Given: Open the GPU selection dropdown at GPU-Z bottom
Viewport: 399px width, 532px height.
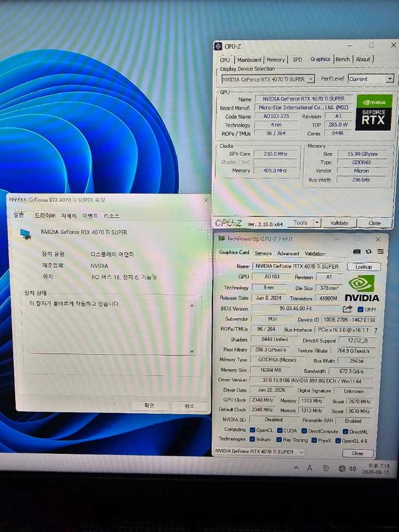Looking at the screenshot, I should 259,452.
